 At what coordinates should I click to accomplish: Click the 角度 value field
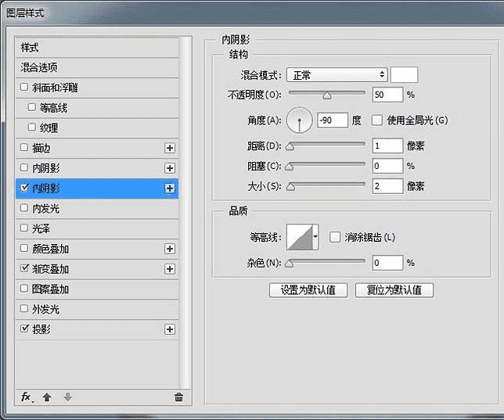pos(333,120)
